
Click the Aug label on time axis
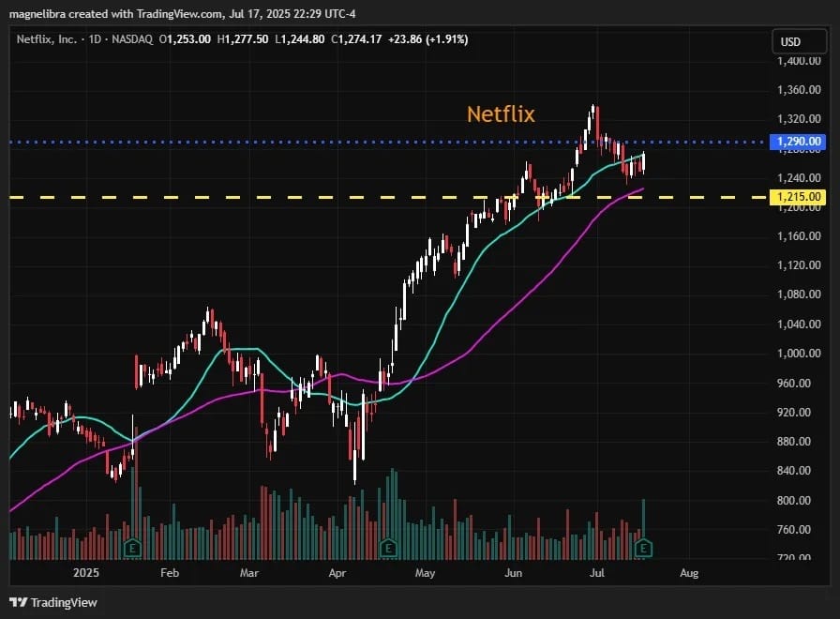click(x=689, y=573)
